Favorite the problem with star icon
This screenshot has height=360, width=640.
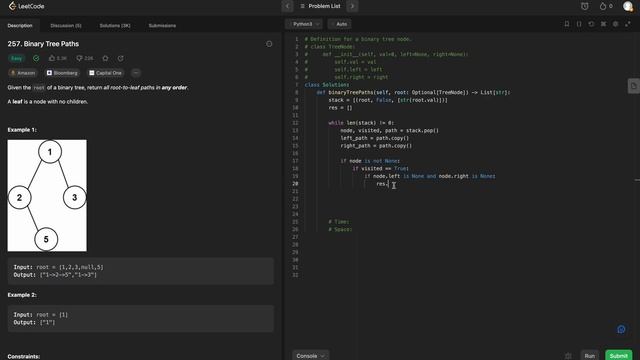105,58
